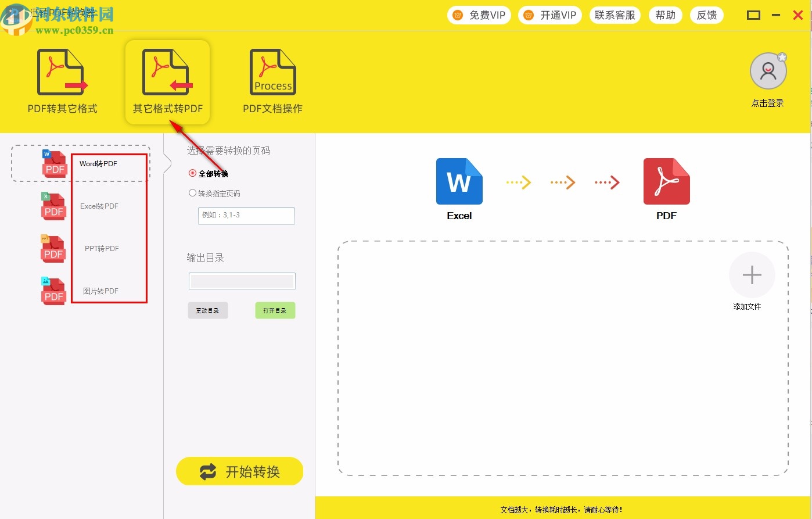This screenshot has width=812, height=519.
Task: Click the red PDF target icon
Action: click(667, 181)
